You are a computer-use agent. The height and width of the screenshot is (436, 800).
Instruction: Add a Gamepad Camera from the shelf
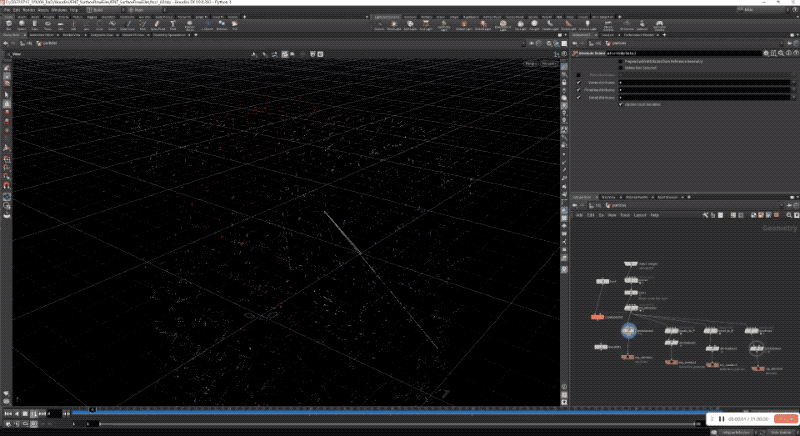pyautogui.click(x=658, y=23)
